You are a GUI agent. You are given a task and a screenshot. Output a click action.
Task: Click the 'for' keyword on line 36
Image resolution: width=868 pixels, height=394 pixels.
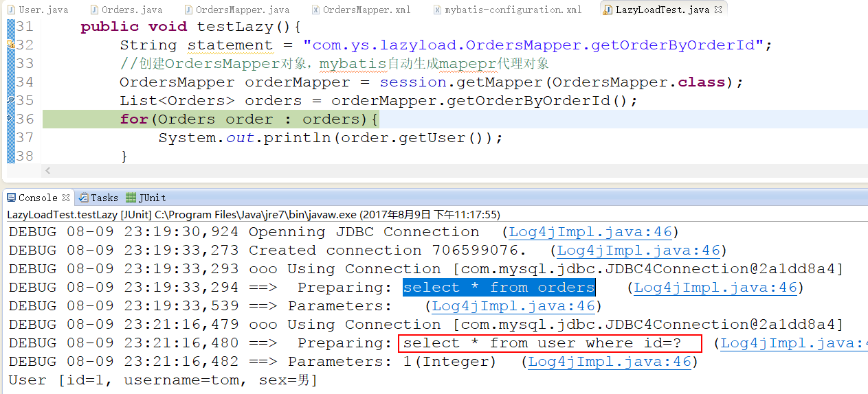tap(134, 119)
